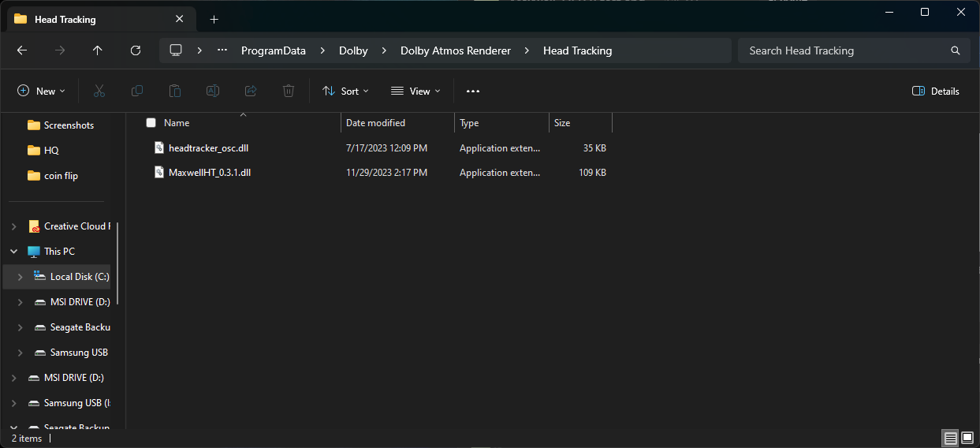Click the 109 KB size cell
980x448 pixels.
tap(592, 172)
